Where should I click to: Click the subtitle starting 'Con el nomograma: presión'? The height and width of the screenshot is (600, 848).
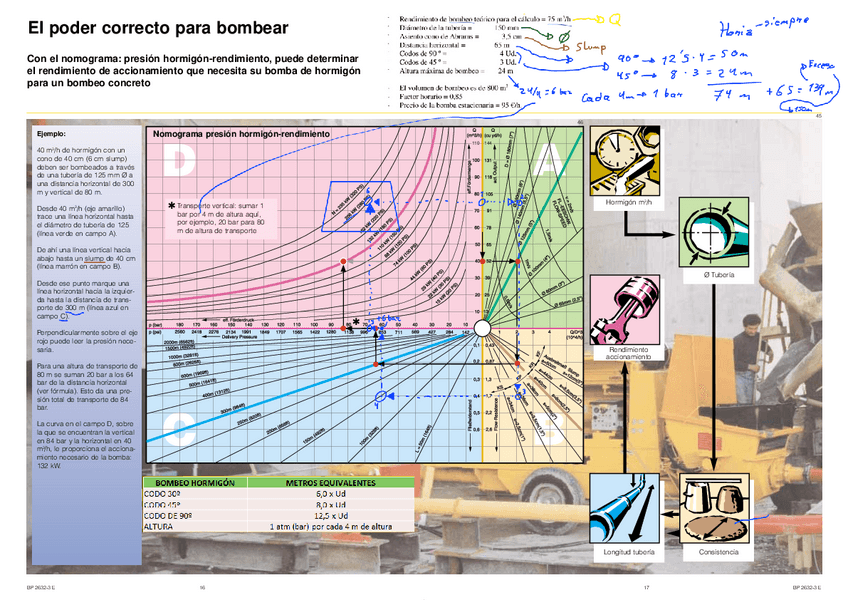(x=193, y=70)
